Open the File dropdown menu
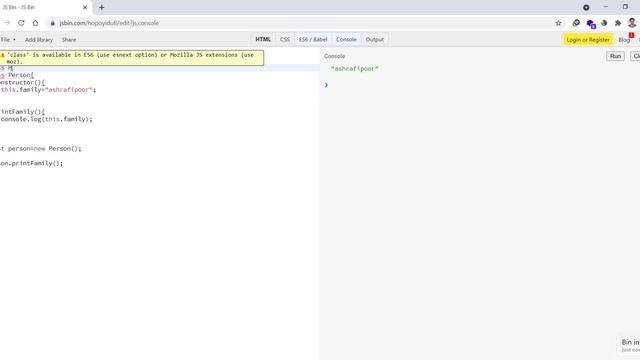The image size is (640, 360). click(8, 40)
